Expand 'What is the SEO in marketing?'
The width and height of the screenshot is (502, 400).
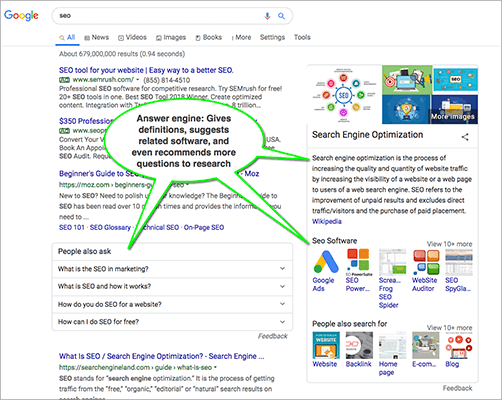click(x=172, y=269)
